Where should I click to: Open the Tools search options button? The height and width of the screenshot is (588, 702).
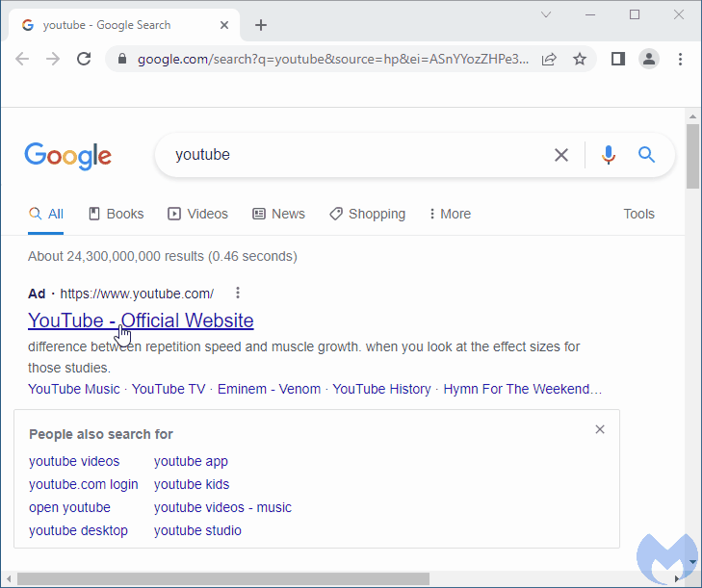[x=638, y=214]
